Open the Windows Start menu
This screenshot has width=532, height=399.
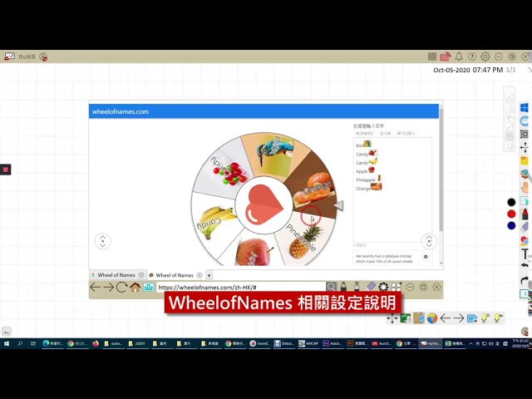6,343
